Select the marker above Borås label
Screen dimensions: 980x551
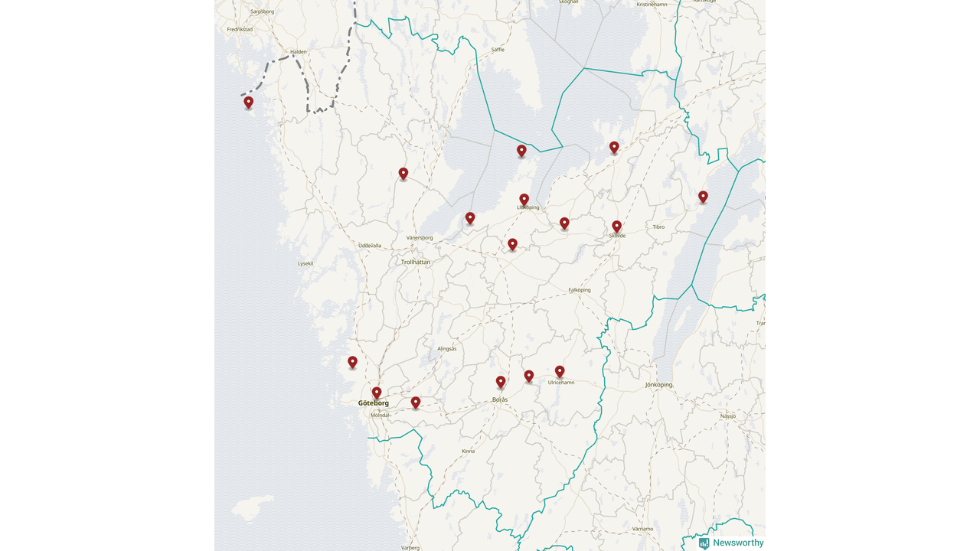point(501,382)
